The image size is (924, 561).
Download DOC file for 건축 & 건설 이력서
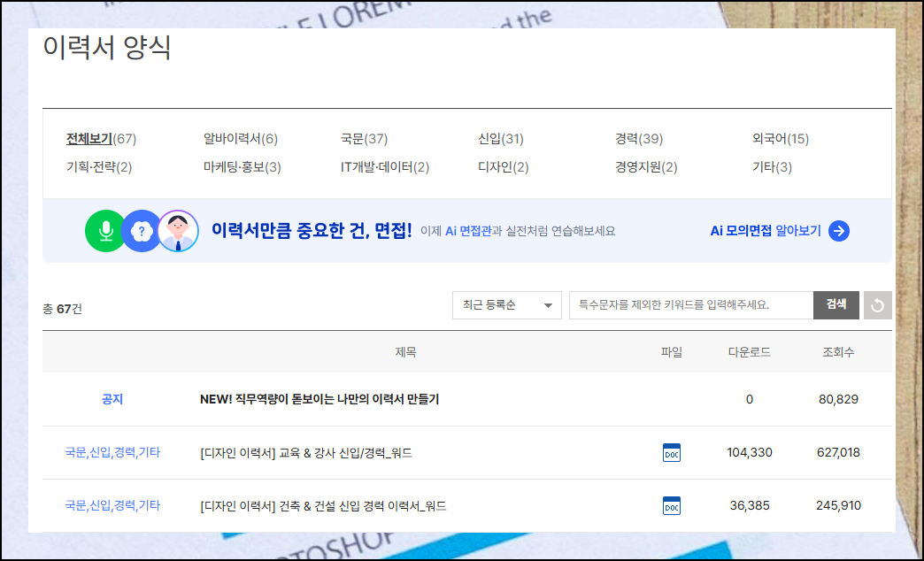point(672,505)
